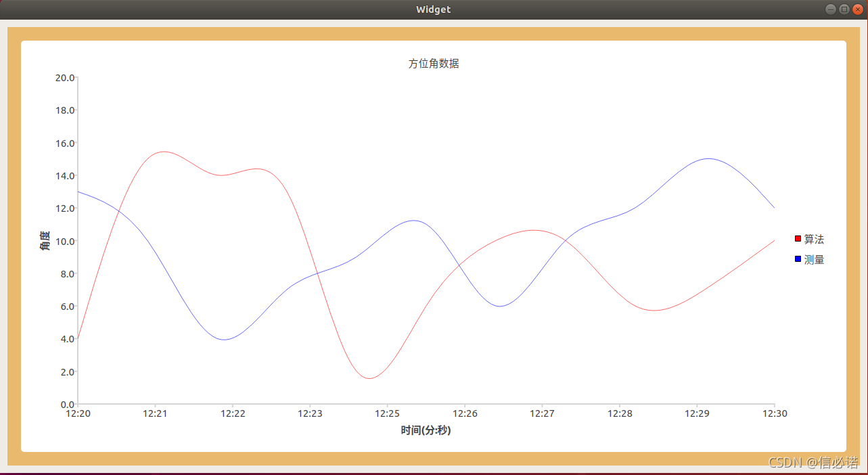Click the 12:27 time axis label

[542, 413]
